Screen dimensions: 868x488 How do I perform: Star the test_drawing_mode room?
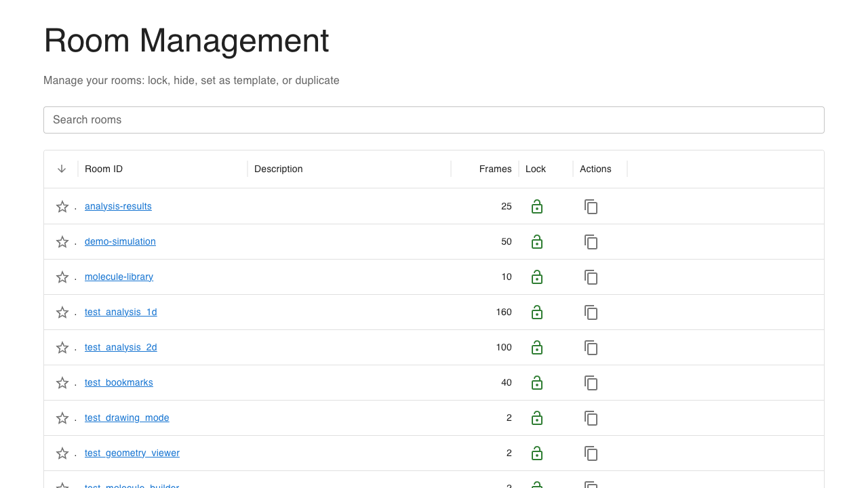pyautogui.click(x=62, y=418)
